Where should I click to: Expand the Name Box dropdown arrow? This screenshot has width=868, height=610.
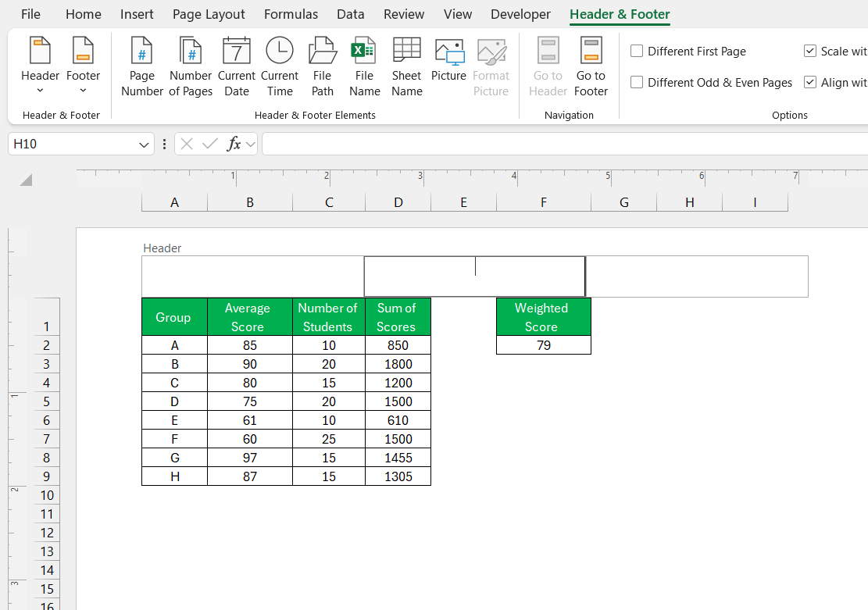click(144, 144)
